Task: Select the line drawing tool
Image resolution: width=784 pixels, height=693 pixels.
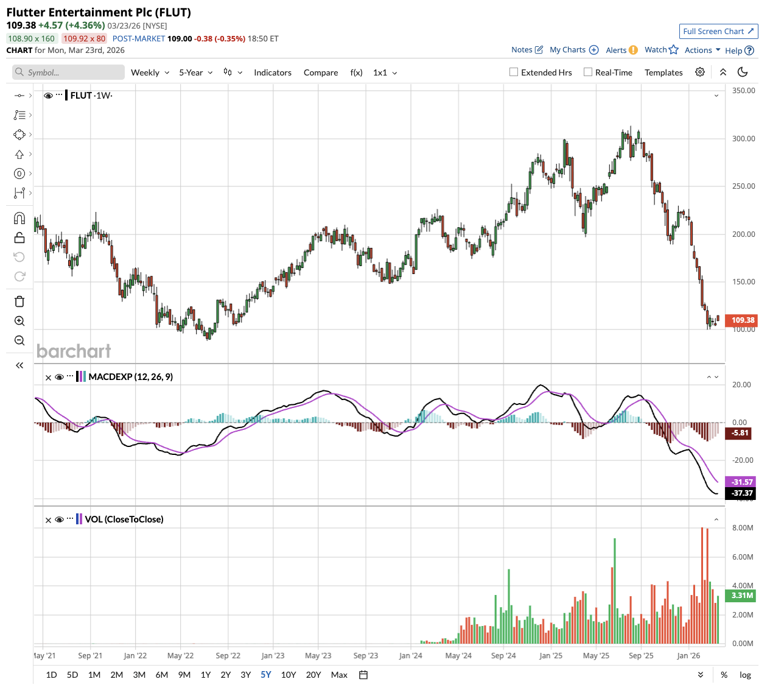Action: click(19, 96)
